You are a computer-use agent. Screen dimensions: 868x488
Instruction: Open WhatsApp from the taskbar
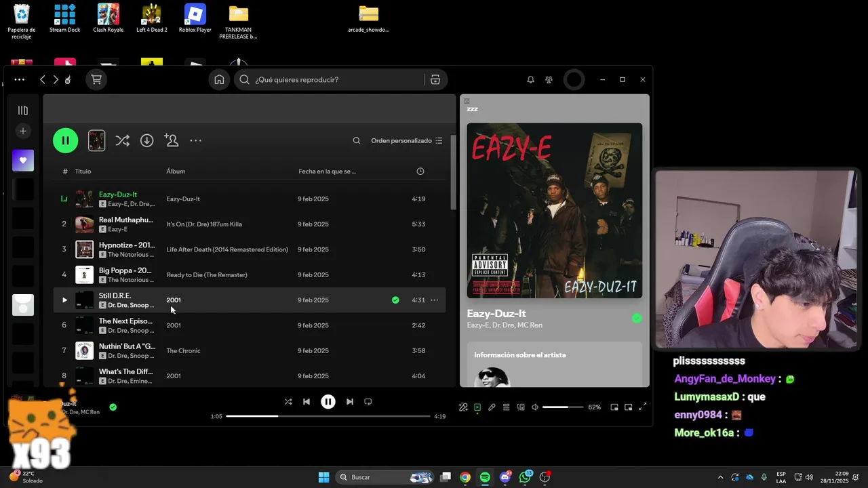coord(525,477)
